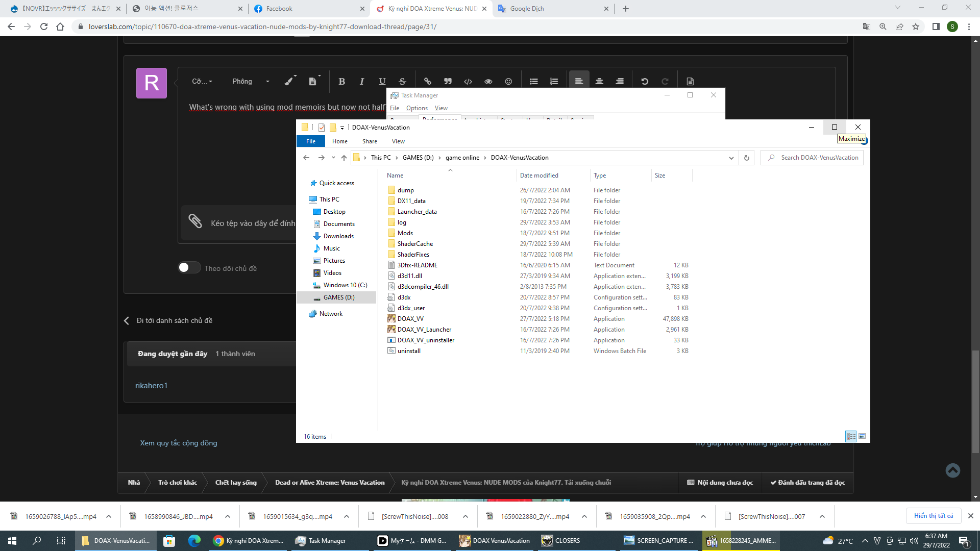Refresh the DOAX-VenusVacation folder view
The width and height of the screenshot is (980, 551).
[x=747, y=158]
